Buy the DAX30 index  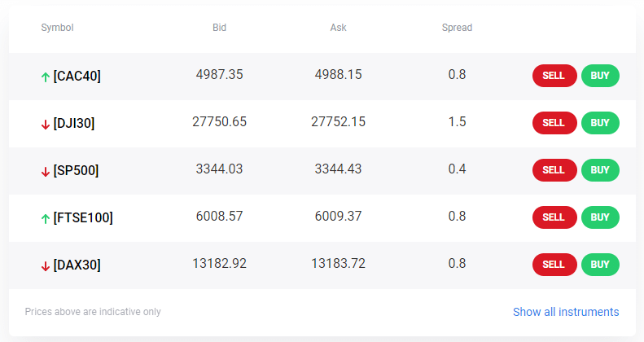click(x=600, y=265)
